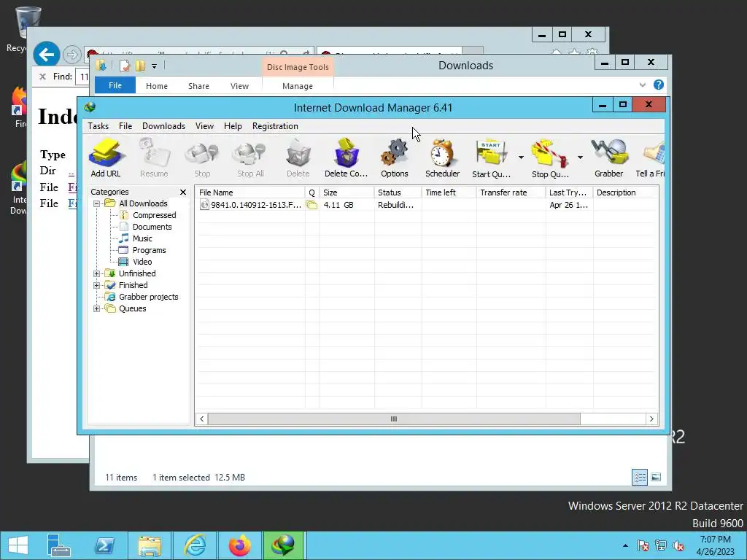The image size is (747, 560).
Task: Click the Stop All toolbar icon
Action: pos(250,157)
